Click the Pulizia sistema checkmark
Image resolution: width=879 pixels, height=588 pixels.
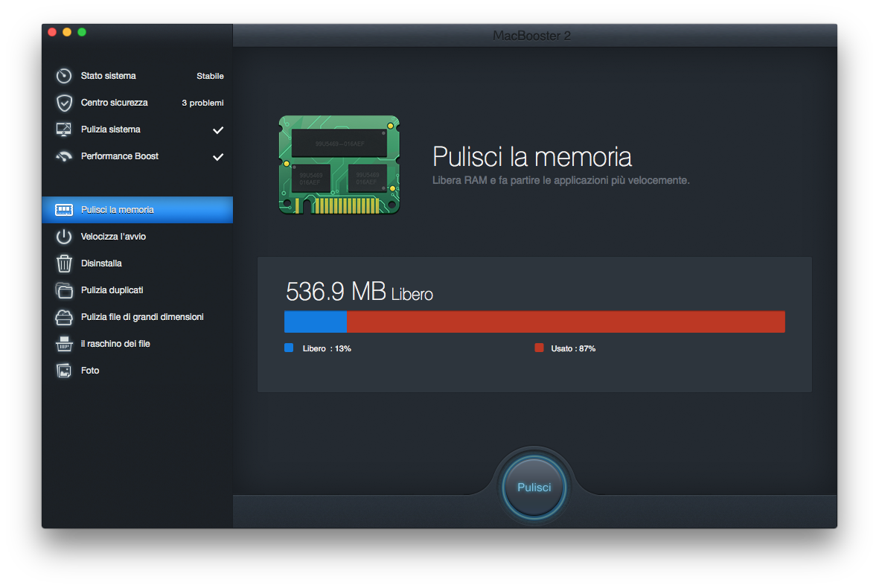tap(218, 130)
